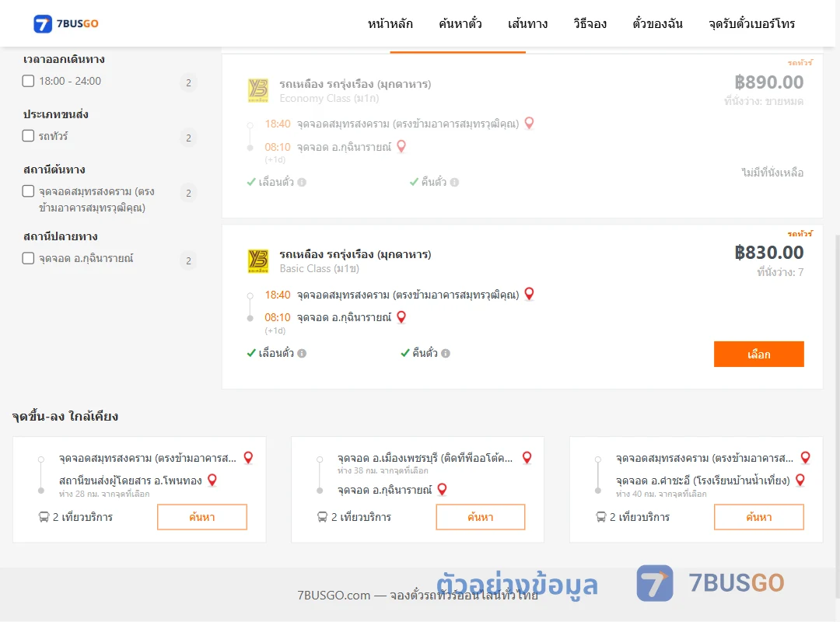Viewport: 840px width, 622px height.
Task: Tick the รถทัวร์ transport type checkbox
Action: pyautogui.click(x=29, y=135)
